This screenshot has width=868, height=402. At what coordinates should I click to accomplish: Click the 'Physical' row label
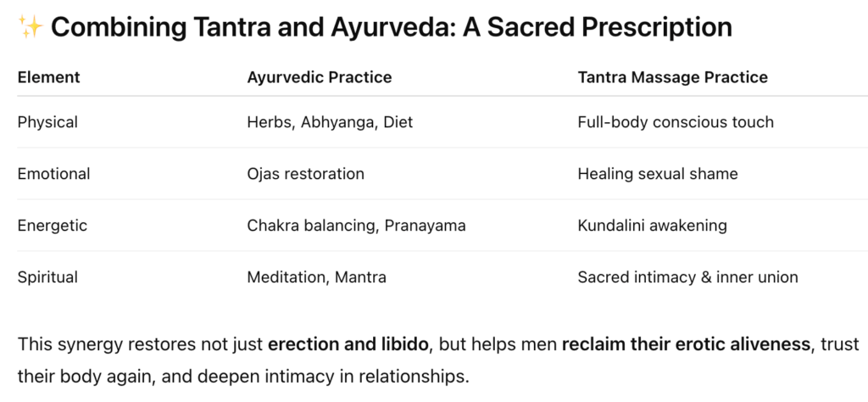pyautogui.click(x=47, y=122)
